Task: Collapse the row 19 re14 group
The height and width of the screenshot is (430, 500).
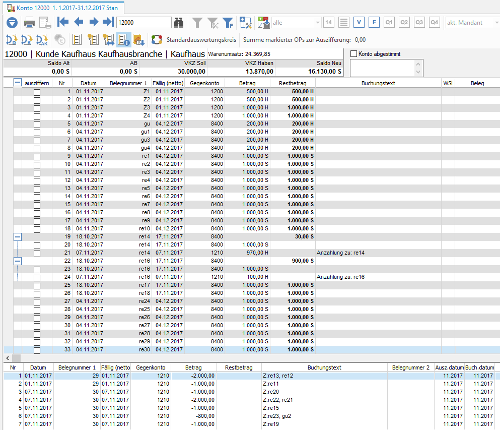Action: (18, 237)
